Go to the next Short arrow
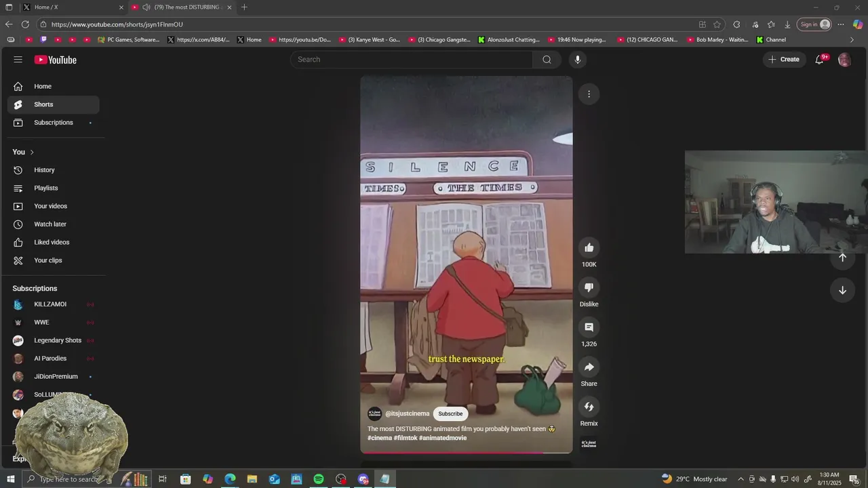Viewport: 868px width, 488px height. (x=842, y=290)
